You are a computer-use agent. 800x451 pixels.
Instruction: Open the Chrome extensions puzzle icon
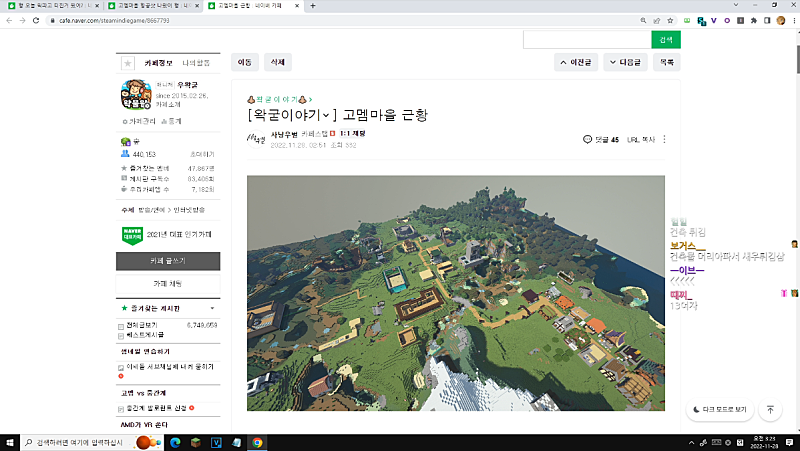751,19
